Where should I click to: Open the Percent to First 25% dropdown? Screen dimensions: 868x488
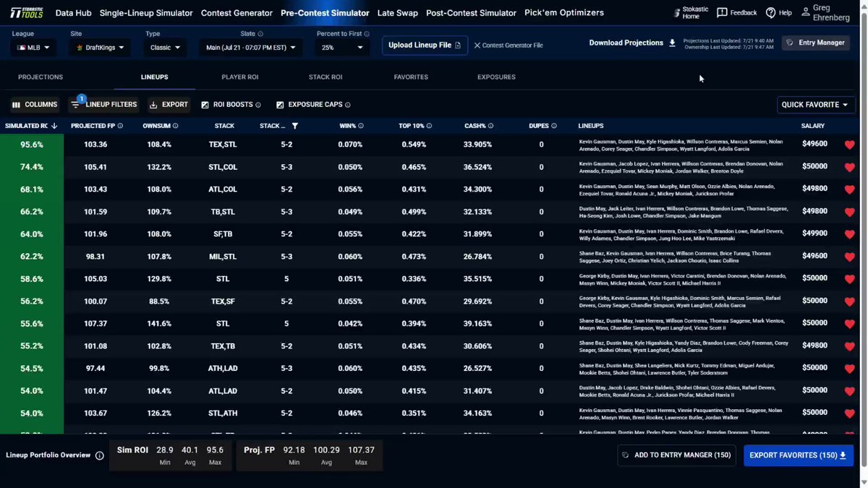[x=343, y=48]
